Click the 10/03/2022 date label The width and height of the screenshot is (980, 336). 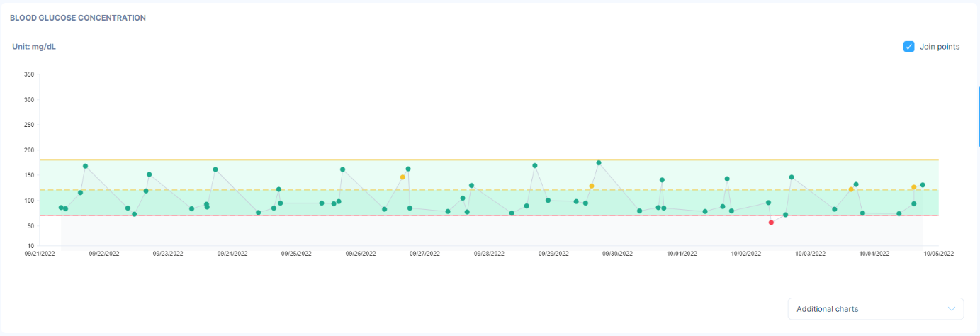click(810, 253)
